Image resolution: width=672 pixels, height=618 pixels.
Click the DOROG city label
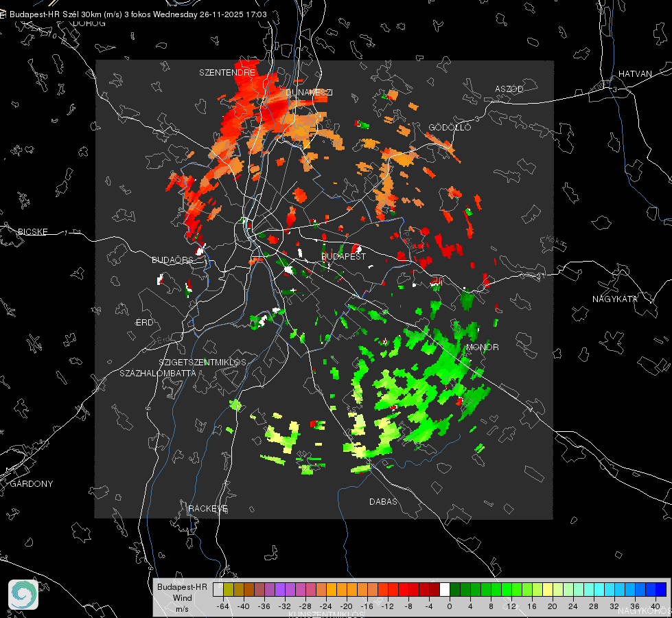pyautogui.click(x=89, y=23)
